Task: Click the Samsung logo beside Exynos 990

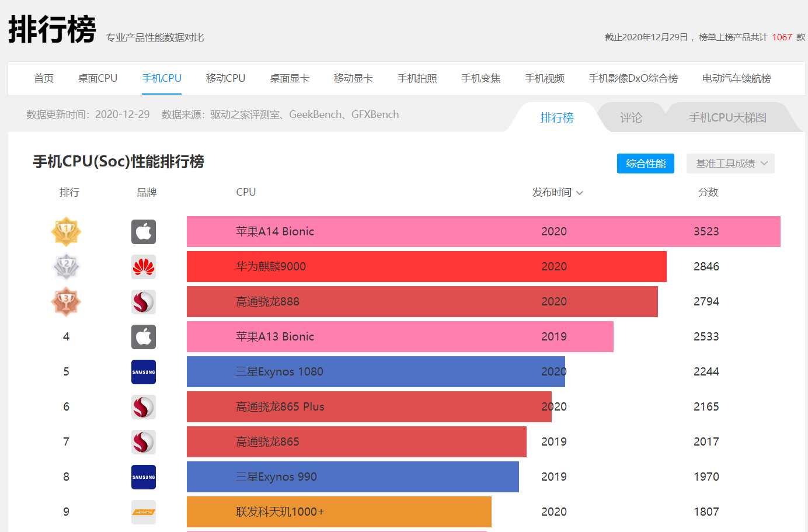Action: (x=144, y=477)
